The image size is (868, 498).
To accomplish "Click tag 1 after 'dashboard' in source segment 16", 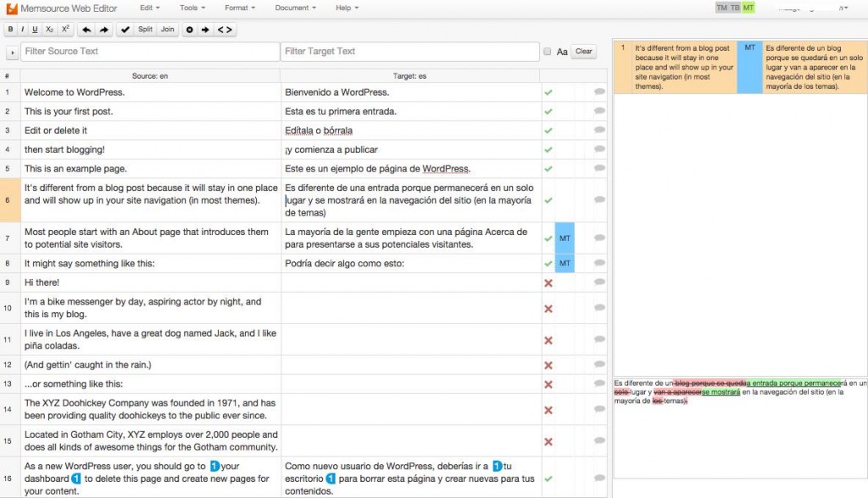I will (75, 478).
